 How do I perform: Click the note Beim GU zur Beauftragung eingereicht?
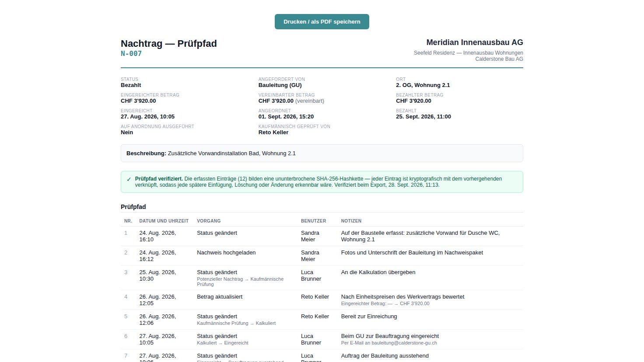390,336
